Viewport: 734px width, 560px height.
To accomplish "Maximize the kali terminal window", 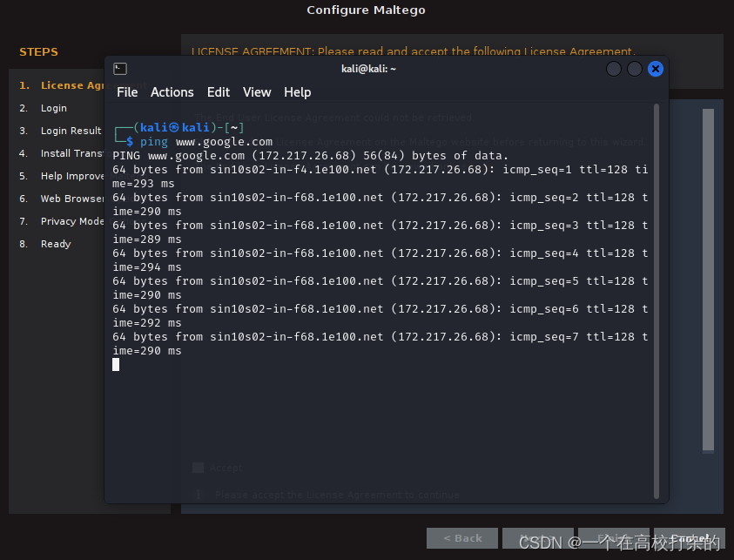I will click(634, 69).
